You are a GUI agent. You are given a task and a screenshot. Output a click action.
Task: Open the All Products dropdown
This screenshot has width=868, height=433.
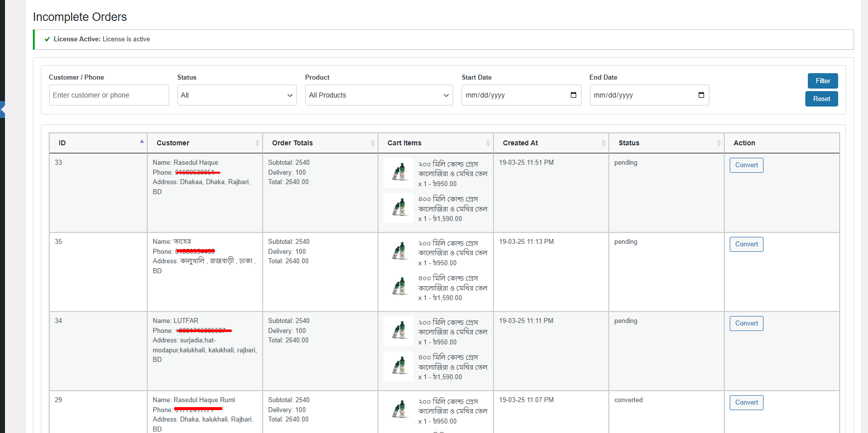click(379, 95)
